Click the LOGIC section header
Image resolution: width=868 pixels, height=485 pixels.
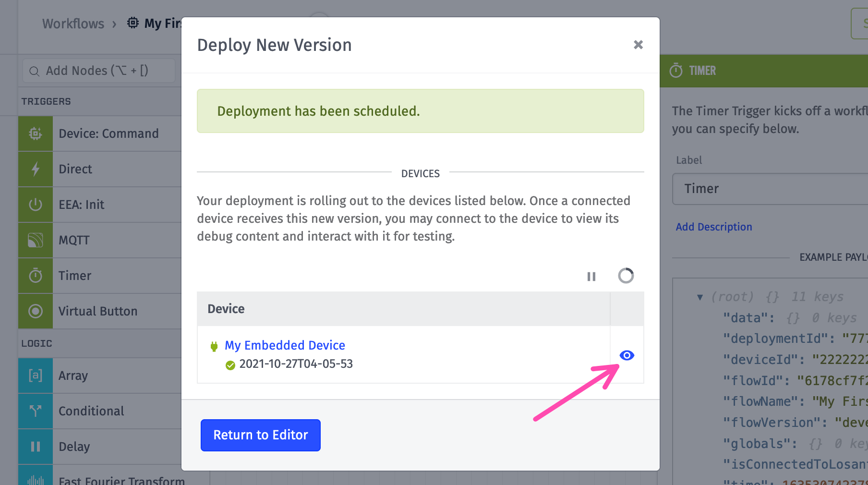click(x=36, y=343)
